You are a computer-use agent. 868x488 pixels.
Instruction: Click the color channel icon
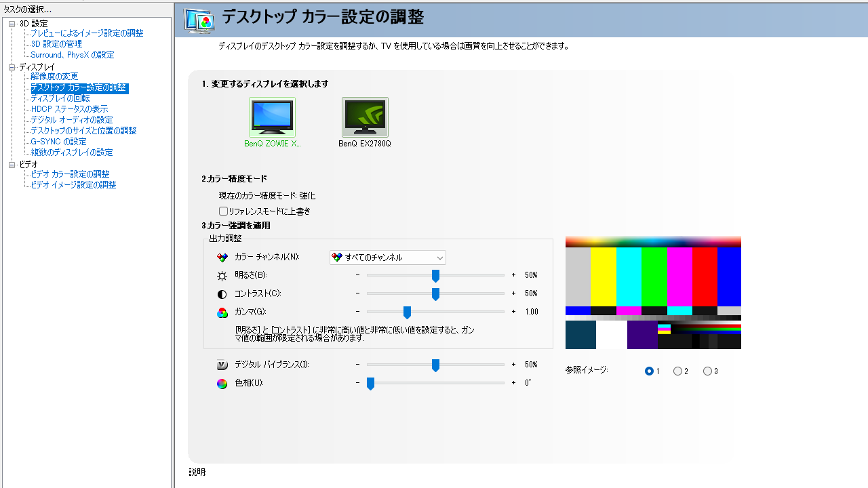222,258
